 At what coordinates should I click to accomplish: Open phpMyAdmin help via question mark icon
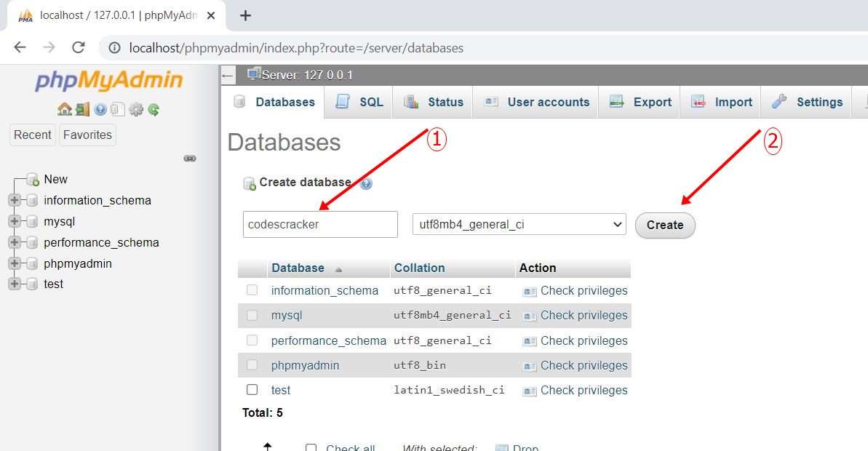pyautogui.click(x=99, y=110)
